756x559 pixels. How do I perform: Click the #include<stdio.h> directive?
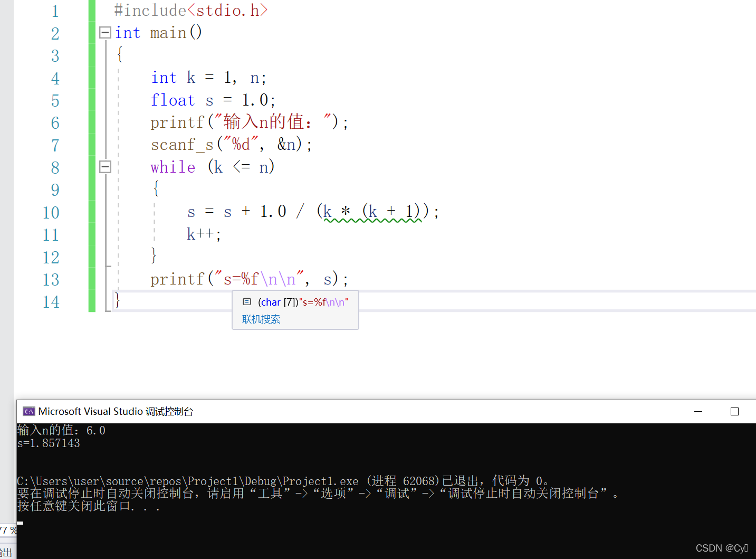(191, 10)
